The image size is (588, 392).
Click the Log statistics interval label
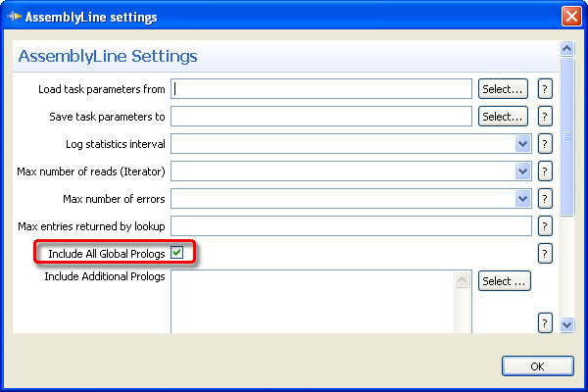click(x=116, y=144)
